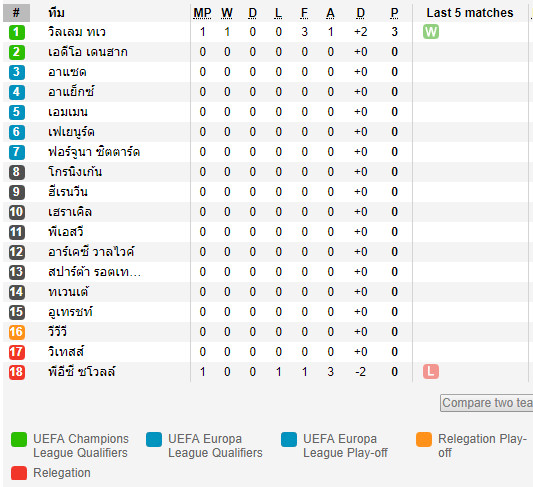Click the orange rank 16 badge
Screen dimensions: 533x487
17,332
